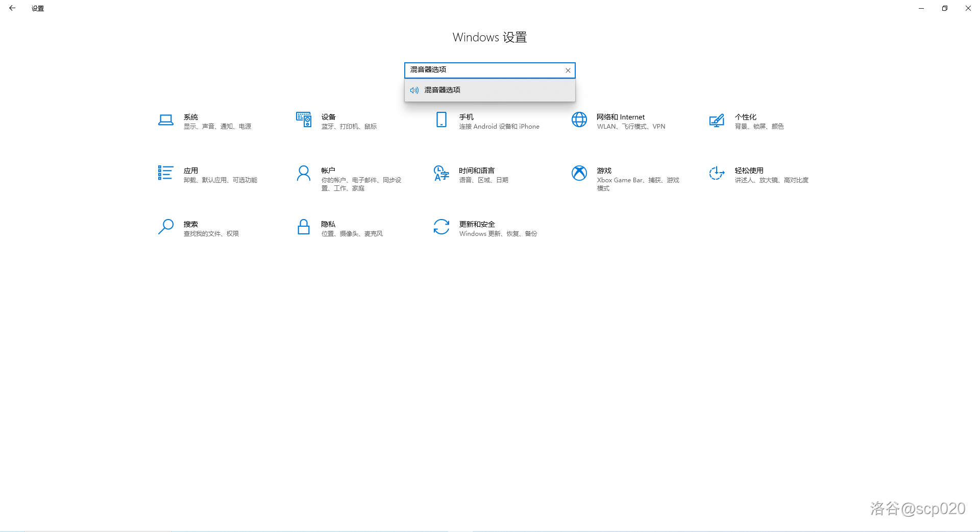The width and height of the screenshot is (980, 532).
Task: Open the System settings laptop icon
Action: point(166,120)
